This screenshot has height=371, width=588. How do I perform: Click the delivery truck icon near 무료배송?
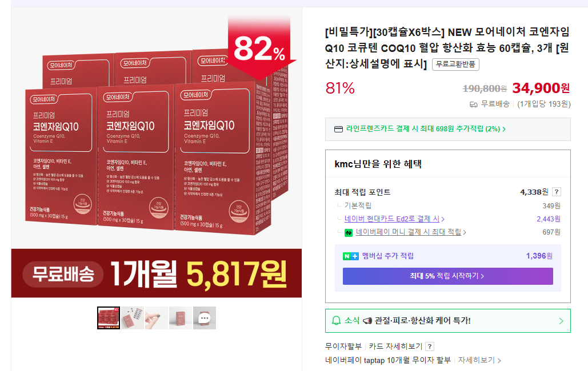pyautogui.click(x=473, y=104)
